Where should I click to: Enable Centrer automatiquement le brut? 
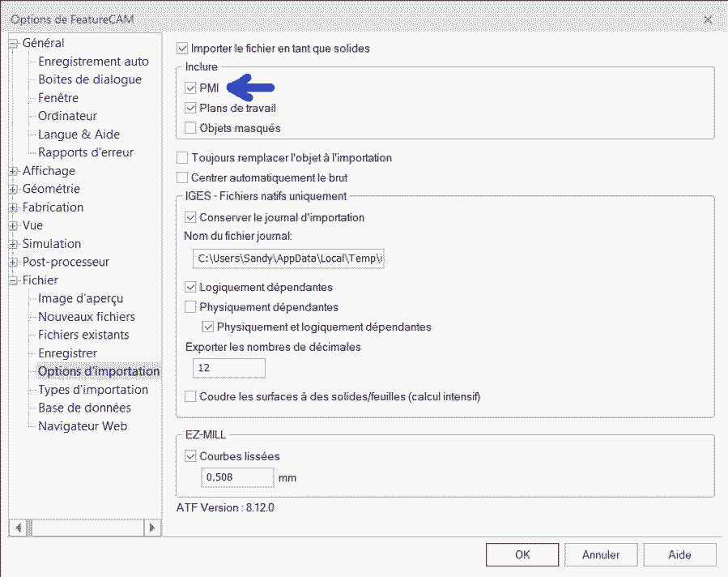[182, 177]
